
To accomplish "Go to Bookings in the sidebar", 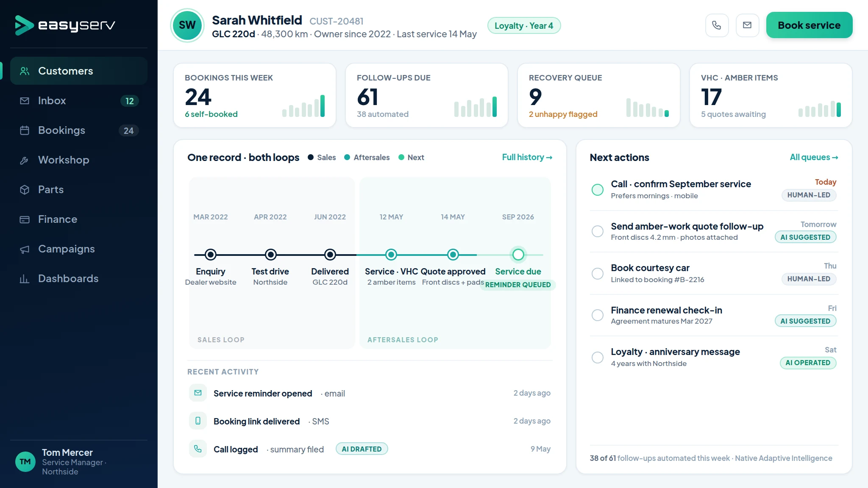I will point(79,130).
